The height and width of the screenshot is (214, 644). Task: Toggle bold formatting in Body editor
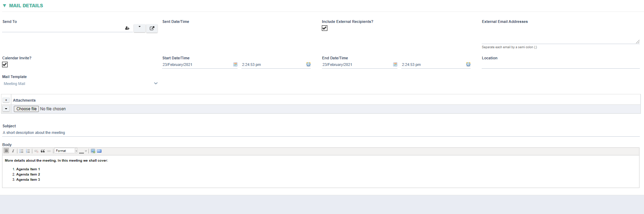pos(6,151)
